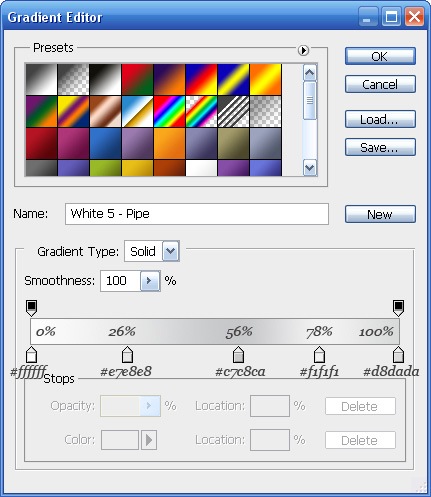Click the New gradient button

click(x=380, y=214)
